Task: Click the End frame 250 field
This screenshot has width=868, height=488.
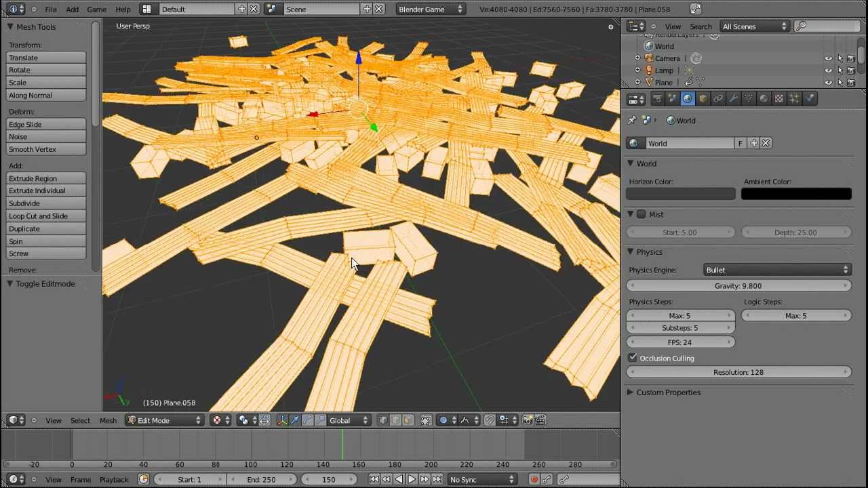Action: (x=262, y=480)
